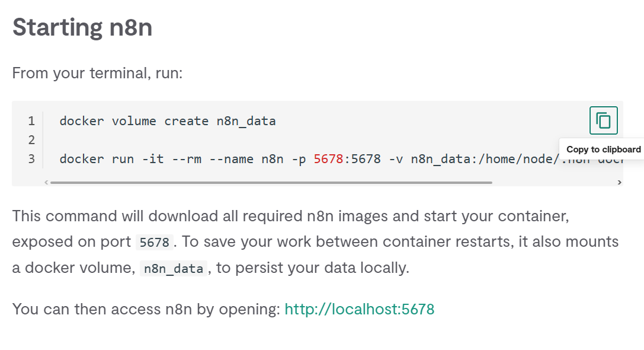Click the inline "5678" code in the paragraph

click(154, 243)
